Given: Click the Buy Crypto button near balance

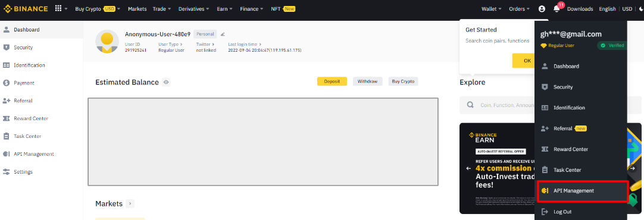Looking at the screenshot, I should tap(403, 81).
